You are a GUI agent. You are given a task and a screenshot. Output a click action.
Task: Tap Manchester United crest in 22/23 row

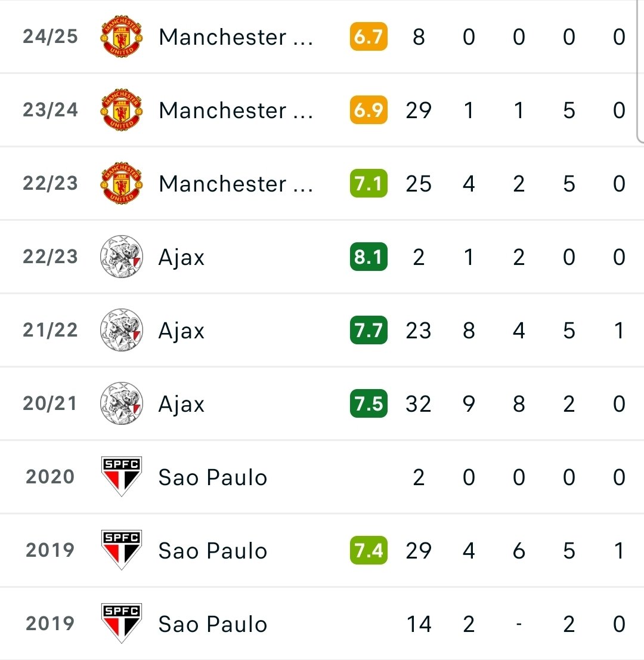point(122,183)
